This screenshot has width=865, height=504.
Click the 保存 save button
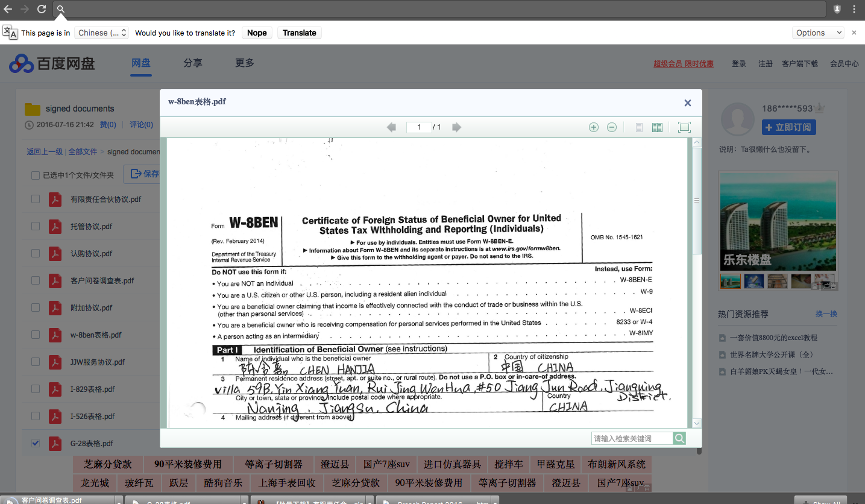click(142, 174)
